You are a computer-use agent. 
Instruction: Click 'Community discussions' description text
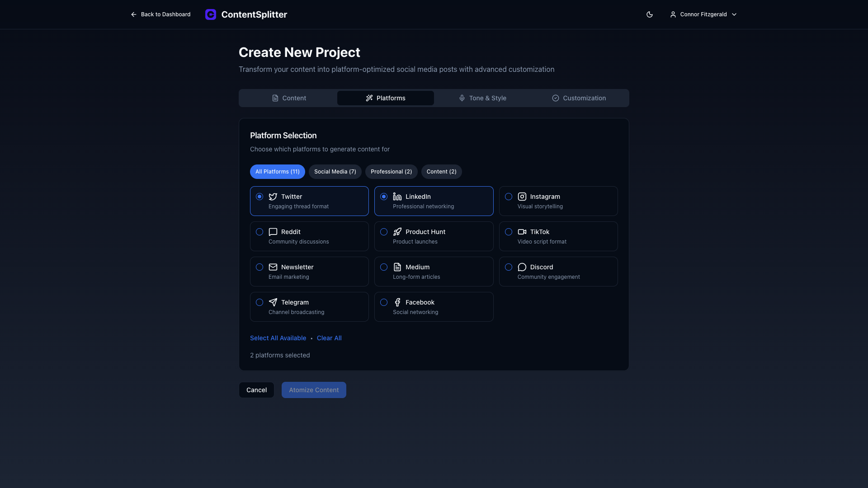(298, 242)
